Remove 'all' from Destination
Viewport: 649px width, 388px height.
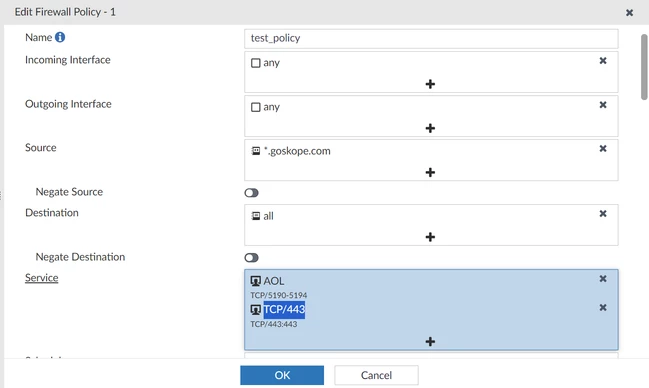tap(603, 214)
